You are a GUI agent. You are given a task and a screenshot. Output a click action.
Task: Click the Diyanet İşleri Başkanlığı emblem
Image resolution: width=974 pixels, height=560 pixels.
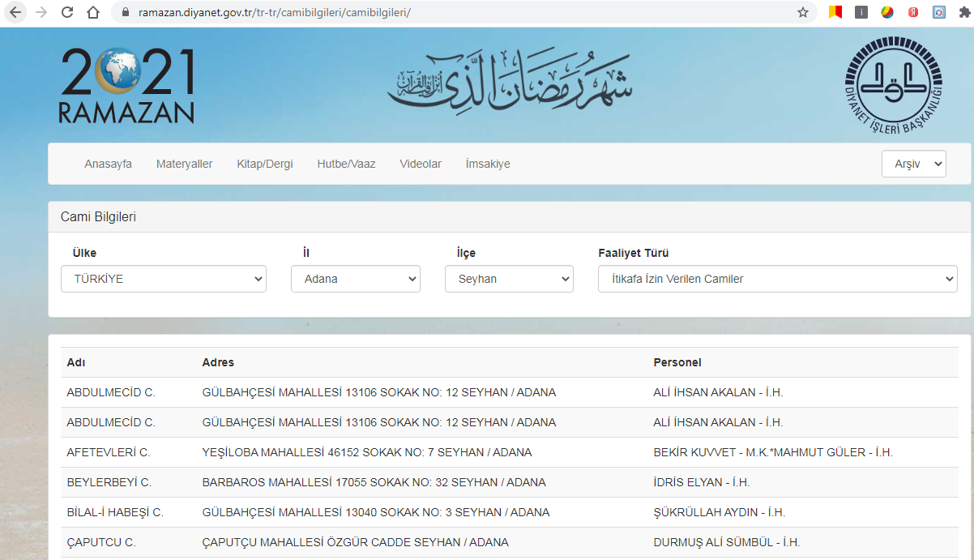894,85
